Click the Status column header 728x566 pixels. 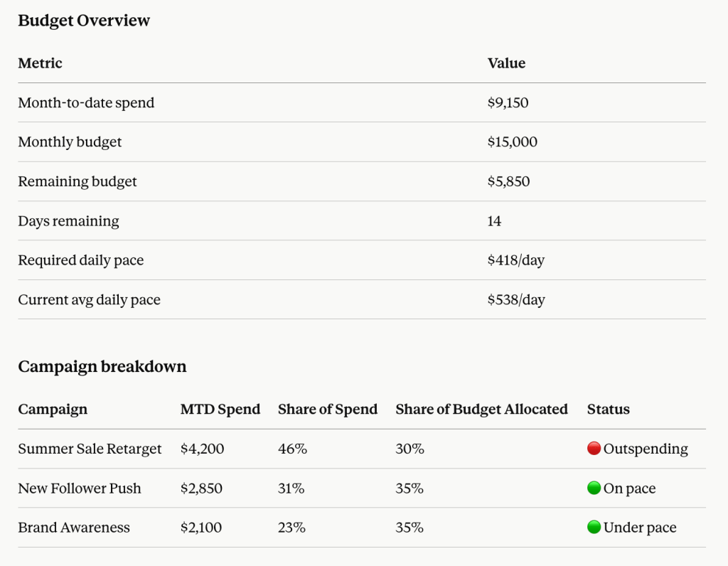[x=609, y=410]
